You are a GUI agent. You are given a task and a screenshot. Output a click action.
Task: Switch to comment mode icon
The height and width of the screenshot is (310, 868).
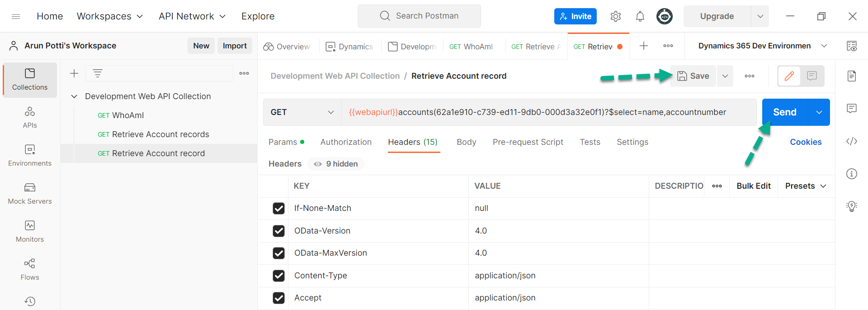point(812,76)
